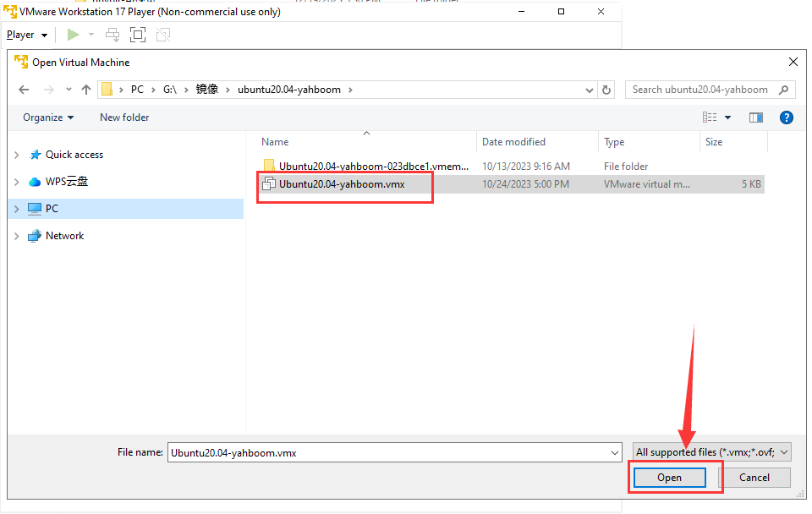Click the File folder type cell

coord(626,167)
